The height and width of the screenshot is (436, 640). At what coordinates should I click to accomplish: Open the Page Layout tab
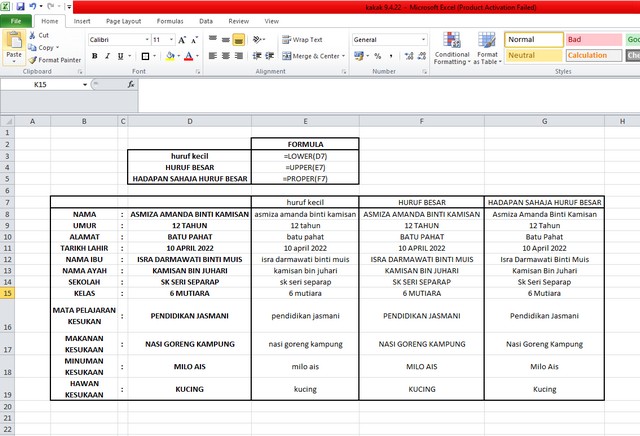pos(122,20)
